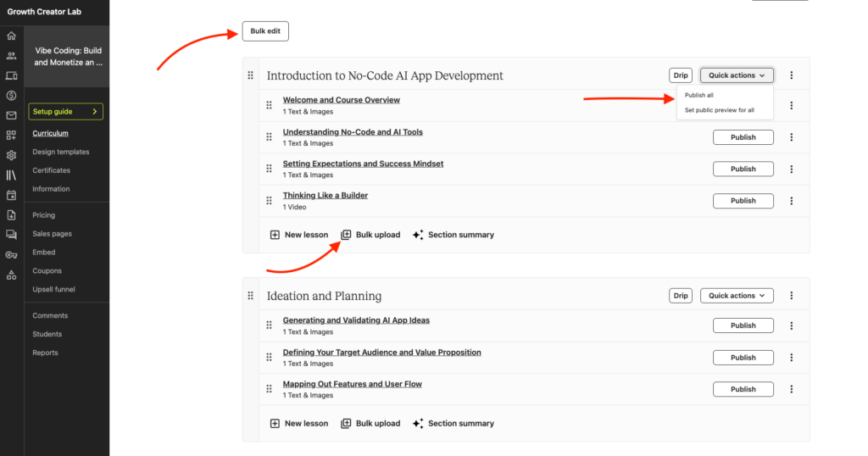Open Comments in course sidebar
Viewport: 868px width, 456px height.
pos(50,315)
